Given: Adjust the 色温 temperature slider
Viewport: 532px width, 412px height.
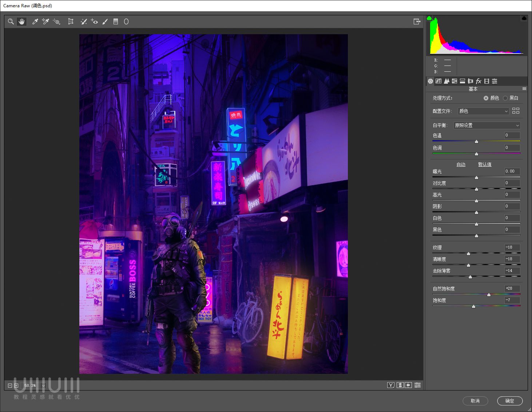Looking at the screenshot, I should [476, 141].
